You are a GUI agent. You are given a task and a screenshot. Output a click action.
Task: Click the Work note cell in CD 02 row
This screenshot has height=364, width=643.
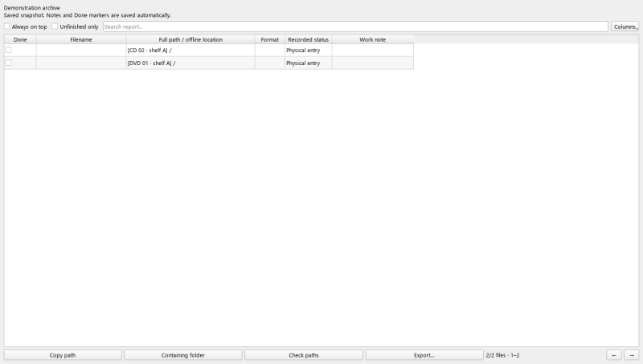373,51
